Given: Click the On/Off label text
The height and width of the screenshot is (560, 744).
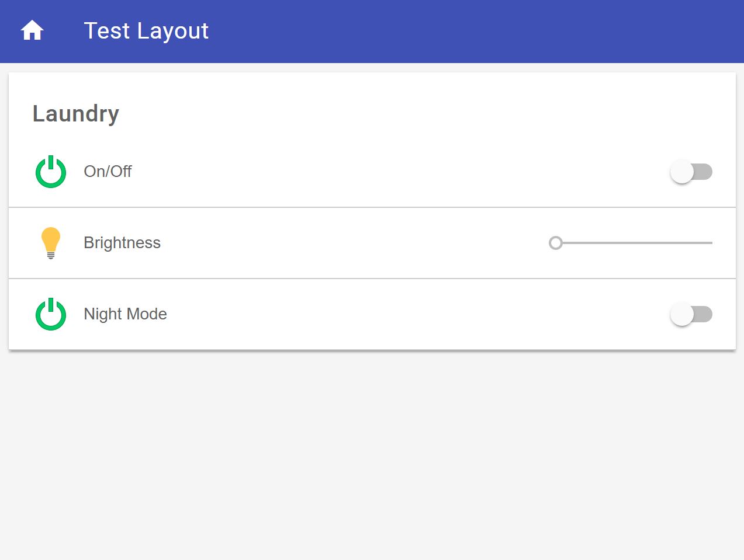Looking at the screenshot, I should [108, 172].
